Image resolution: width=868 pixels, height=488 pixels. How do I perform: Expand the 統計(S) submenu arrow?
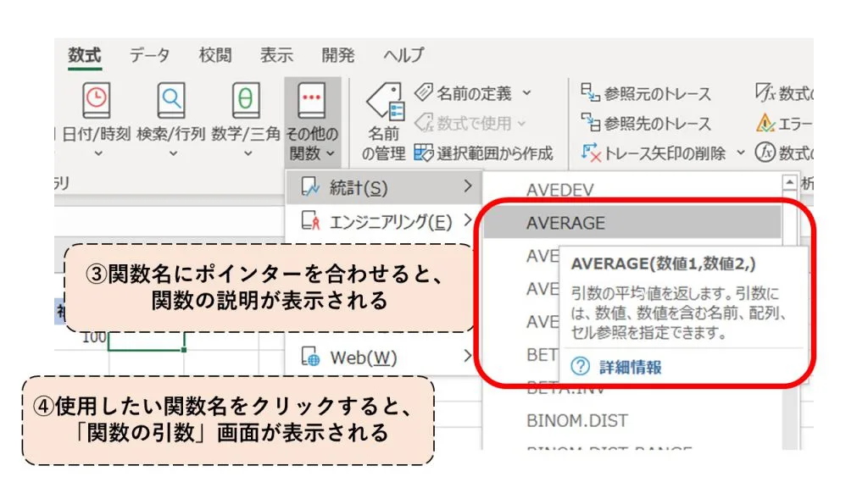(x=468, y=186)
